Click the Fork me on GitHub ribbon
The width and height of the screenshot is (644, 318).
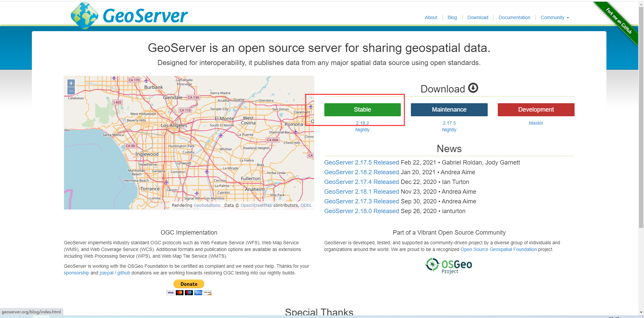coord(619,21)
